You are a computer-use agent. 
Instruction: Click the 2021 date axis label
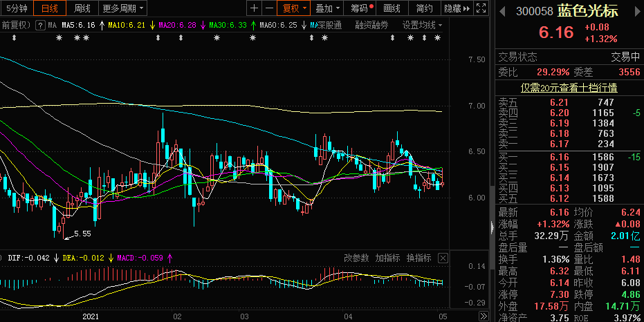click(91, 316)
